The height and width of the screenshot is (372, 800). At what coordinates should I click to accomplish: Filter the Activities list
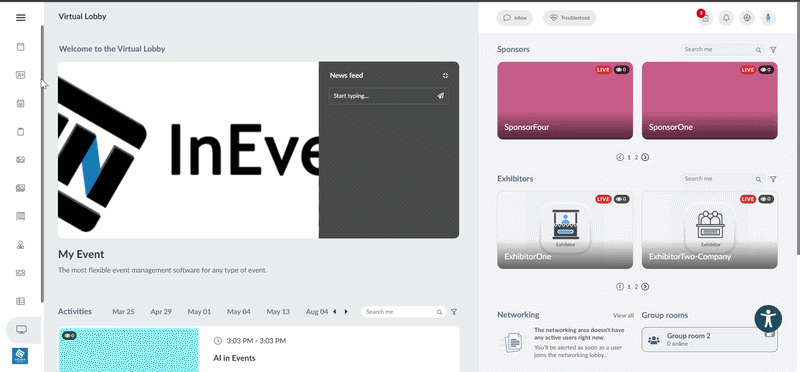[454, 312]
